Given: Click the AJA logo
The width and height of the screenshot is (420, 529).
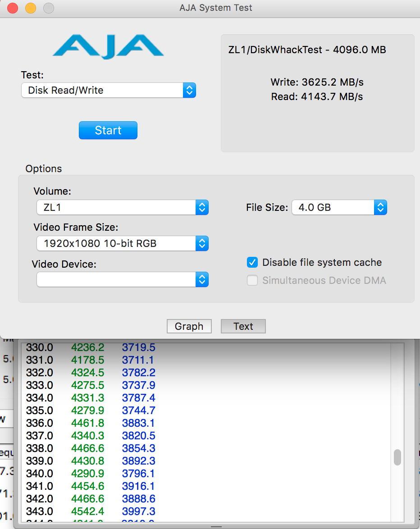Looking at the screenshot, I should (x=108, y=46).
